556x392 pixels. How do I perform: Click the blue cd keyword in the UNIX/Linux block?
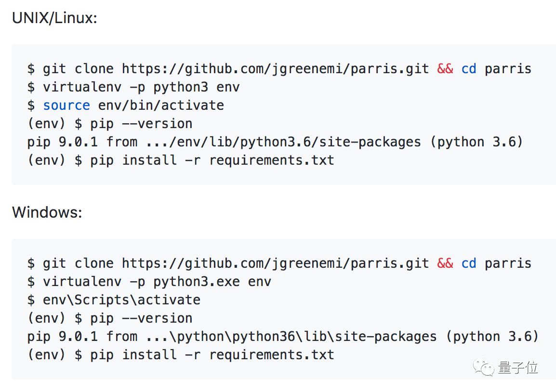(469, 69)
